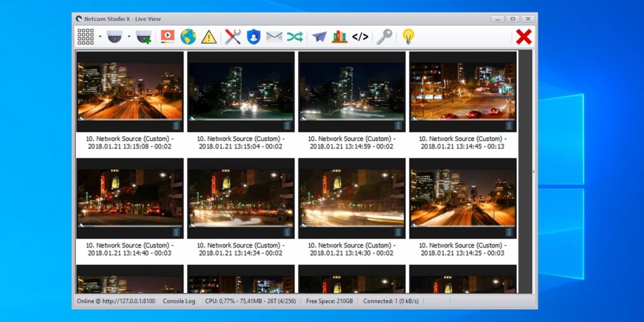The height and width of the screenshot is (322, 644).
Task: Click caption text '2018.01.21 13:14:40 - 00:03'
Action: pos(130,253)
